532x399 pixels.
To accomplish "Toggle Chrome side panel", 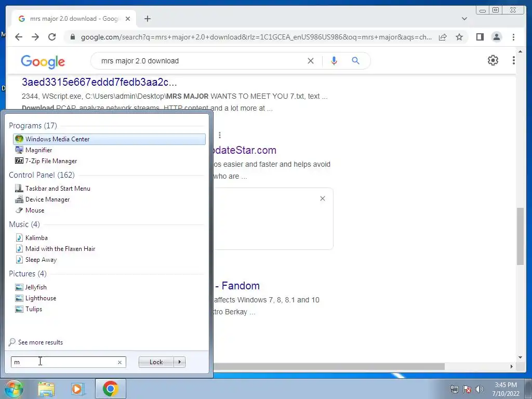I will pos(480,37).
